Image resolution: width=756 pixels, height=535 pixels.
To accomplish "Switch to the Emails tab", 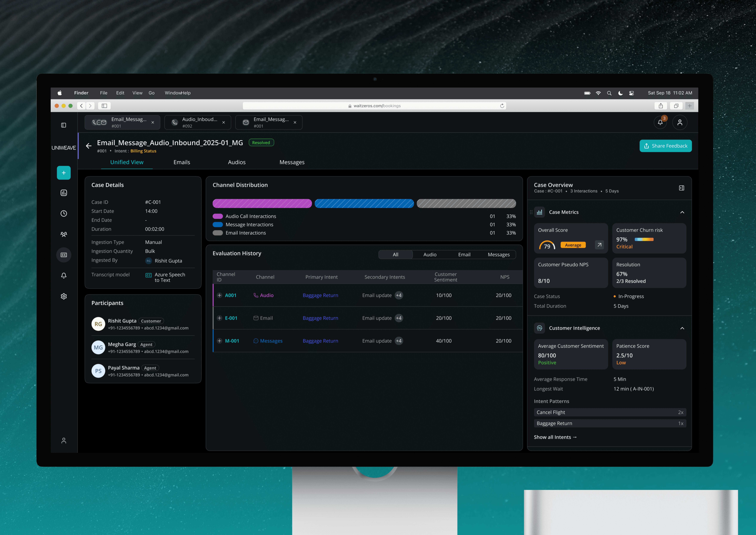I will click(181, 162).
